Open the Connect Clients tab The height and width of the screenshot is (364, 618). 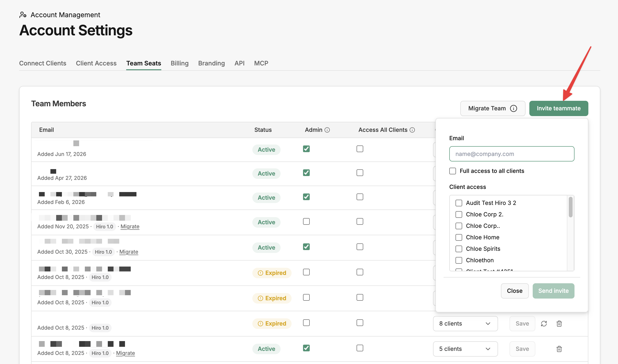tap(43, 63)
